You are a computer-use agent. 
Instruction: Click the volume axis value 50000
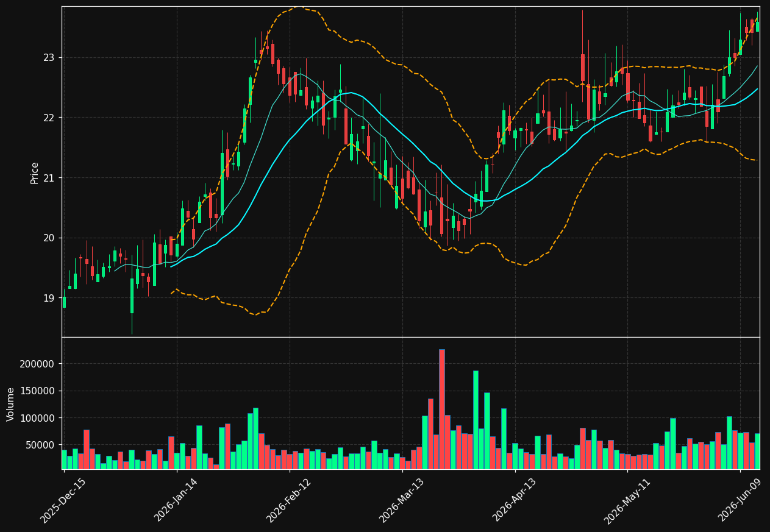tap(40, 445)
